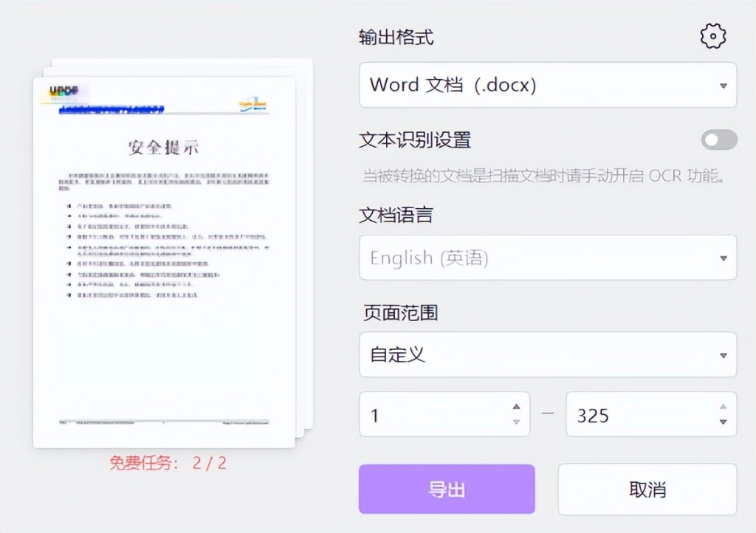This screenshot has width=756, height=533.
Task: Click the arrow of language combo
Action: (724, 258)
